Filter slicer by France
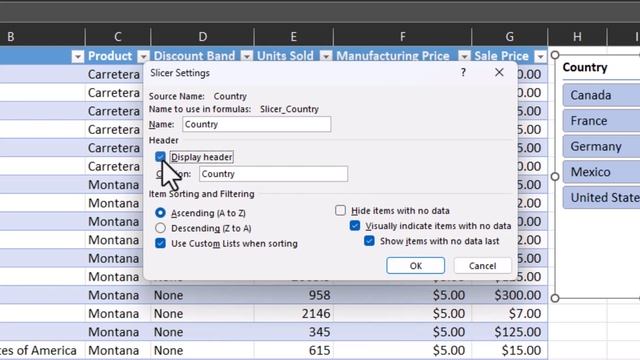Viewport: 640px width, 360px height. point(601,121)
